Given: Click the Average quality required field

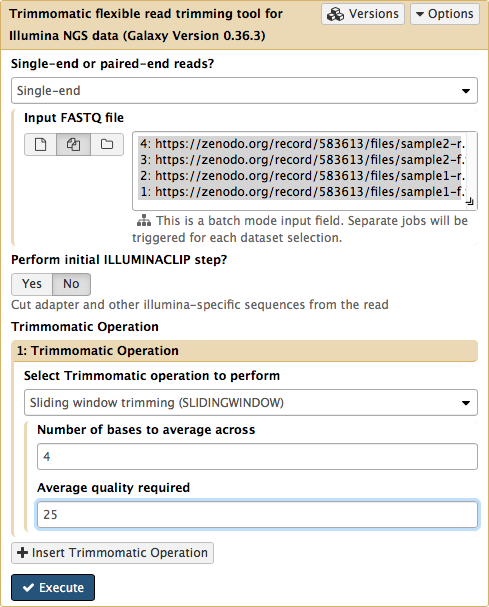Looking at the screenshot, I should (257, 514).
